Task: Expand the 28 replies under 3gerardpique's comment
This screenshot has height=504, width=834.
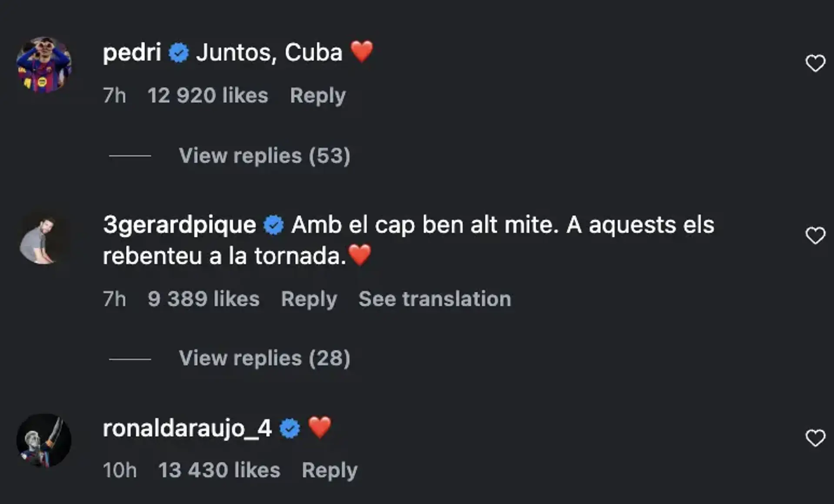Action: [264, 358]
